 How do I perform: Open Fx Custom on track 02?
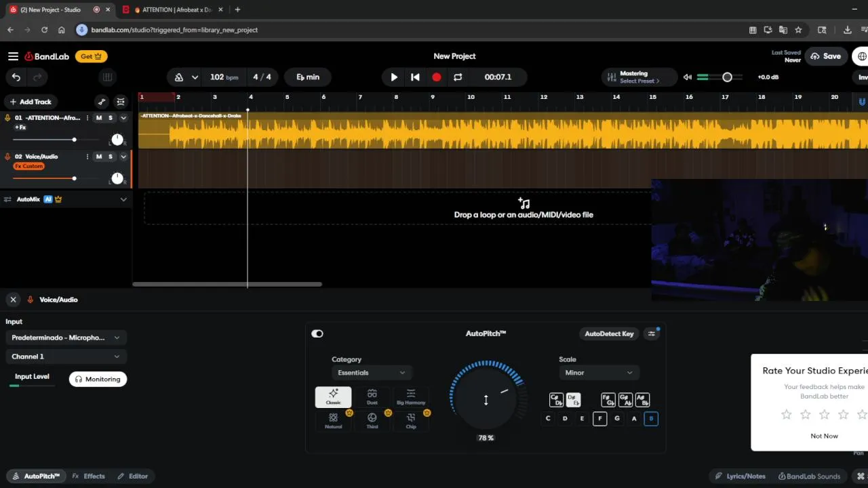pos(28,166)
